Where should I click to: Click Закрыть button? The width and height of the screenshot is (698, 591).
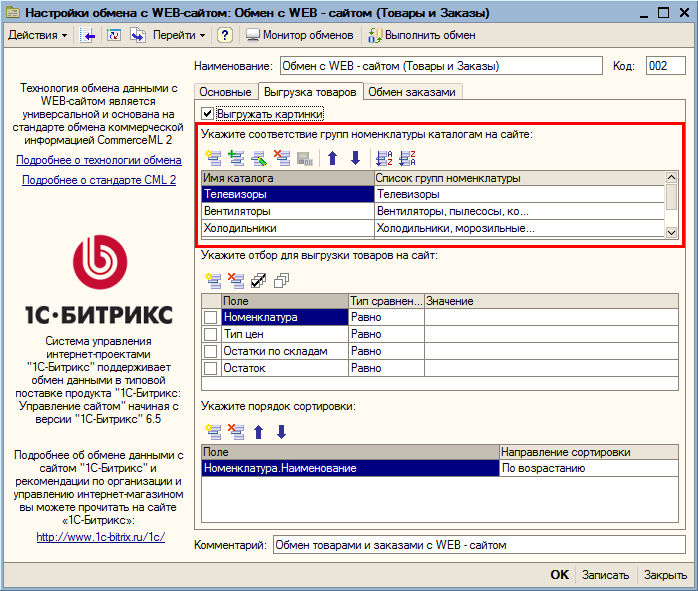(665, 575)
